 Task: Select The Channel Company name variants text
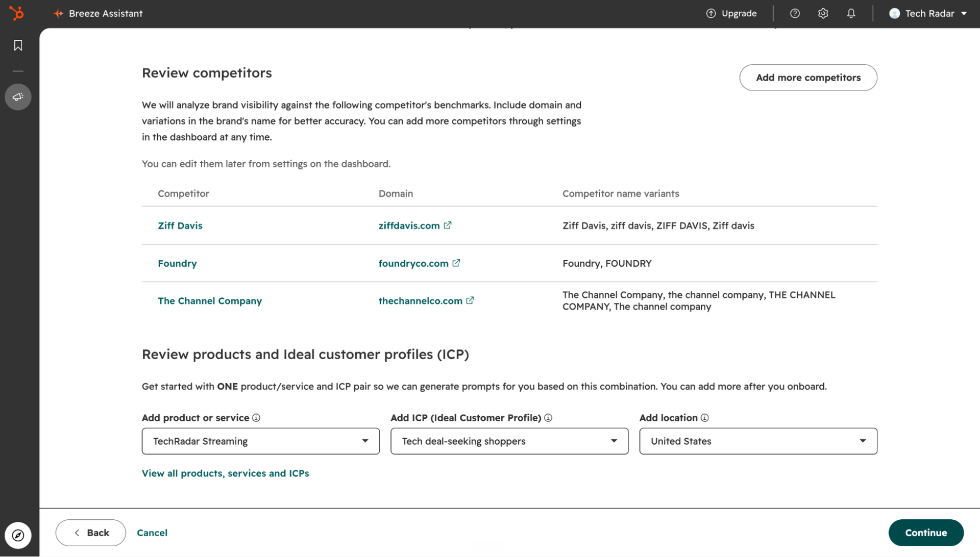click(699, 300)
